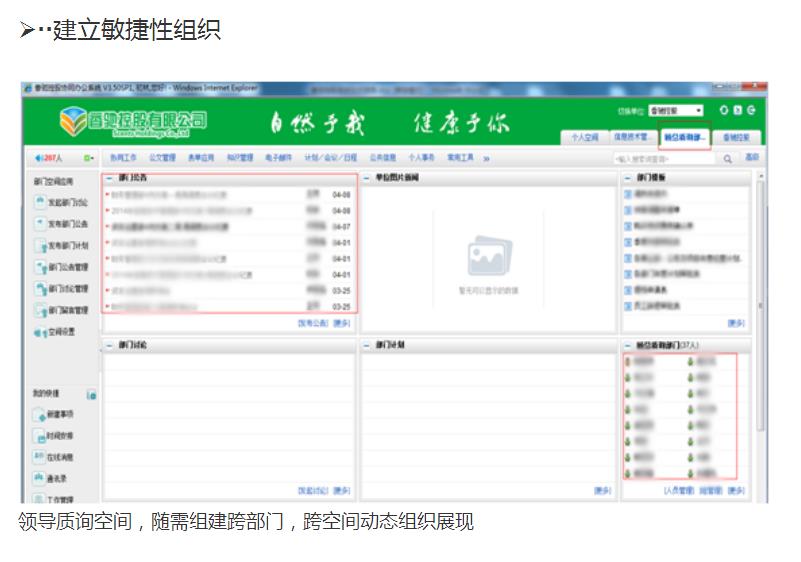
Task: Open the 公文管理 menu
Action: (162, 158)
